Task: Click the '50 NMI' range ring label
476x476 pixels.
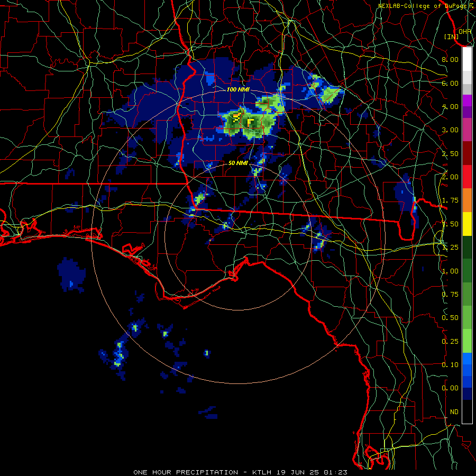Action: tap(238, 163)
